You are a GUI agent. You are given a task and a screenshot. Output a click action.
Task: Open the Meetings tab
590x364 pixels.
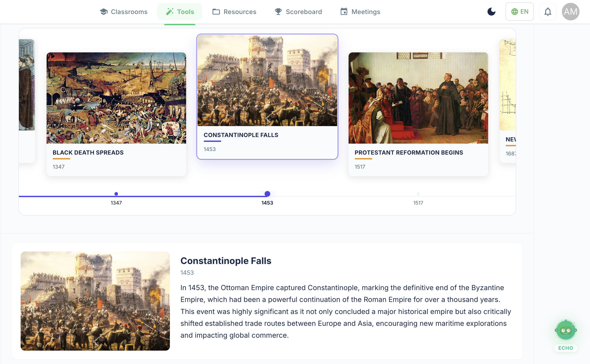(360, 12)
